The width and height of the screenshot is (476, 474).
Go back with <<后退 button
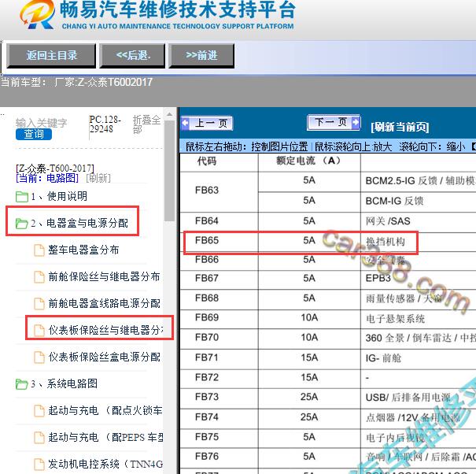133,55
